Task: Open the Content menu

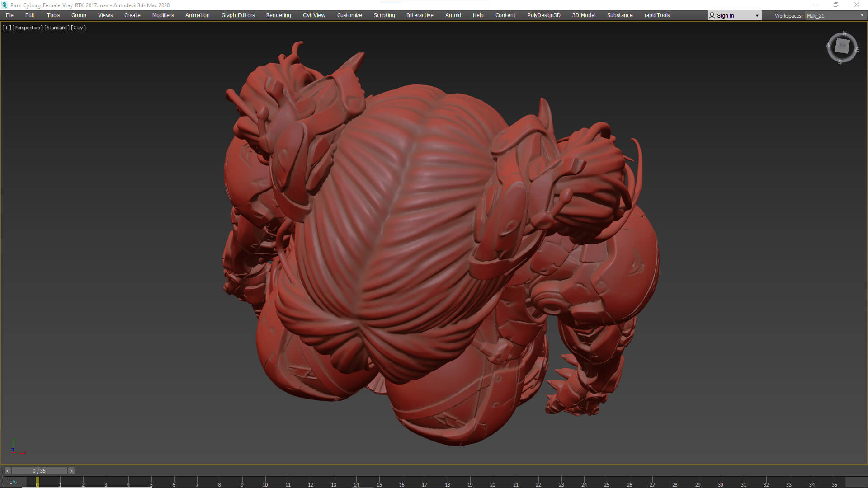Action: (505, 15)
